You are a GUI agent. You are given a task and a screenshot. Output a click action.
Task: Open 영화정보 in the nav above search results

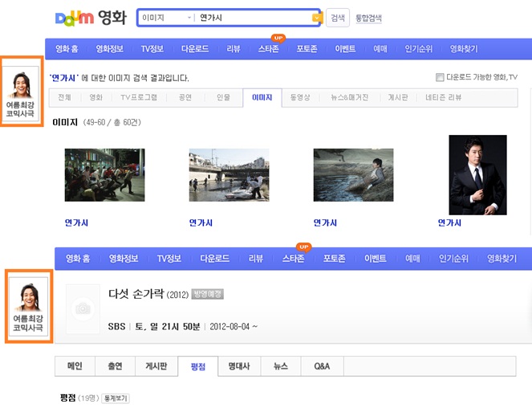pos(109,49)
